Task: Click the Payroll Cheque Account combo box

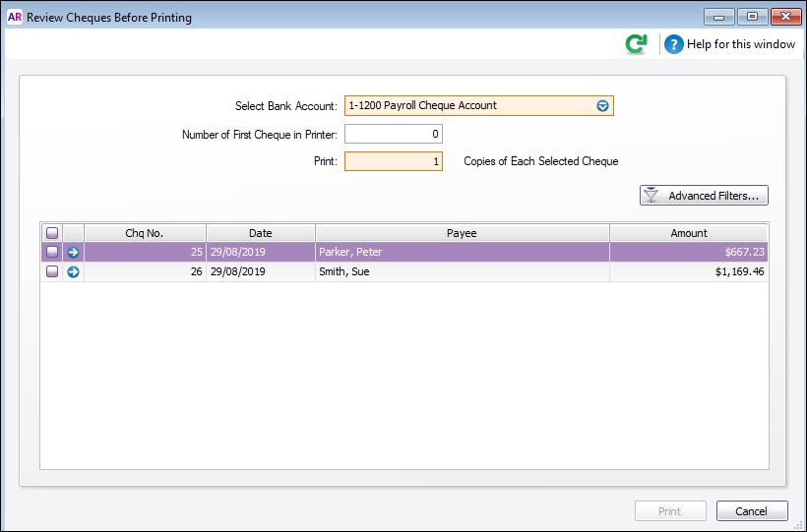Action: pyautogui.click(x=467, y=106)
